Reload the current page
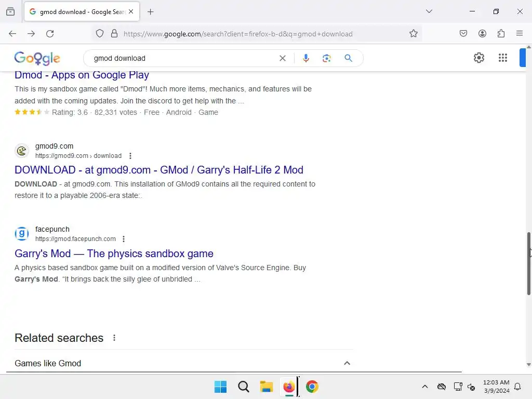 click(50, 34)
